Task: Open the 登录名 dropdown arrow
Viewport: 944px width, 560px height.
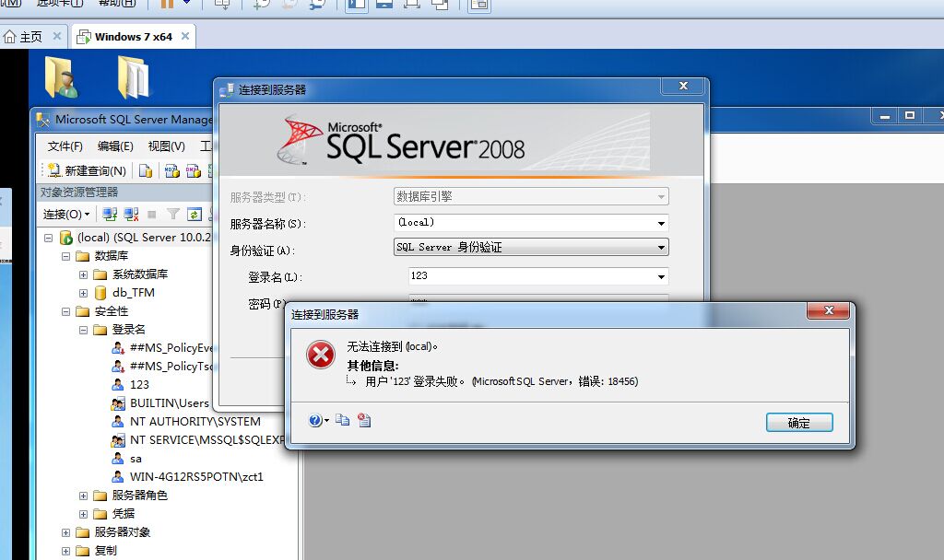Action: [661, 276]
